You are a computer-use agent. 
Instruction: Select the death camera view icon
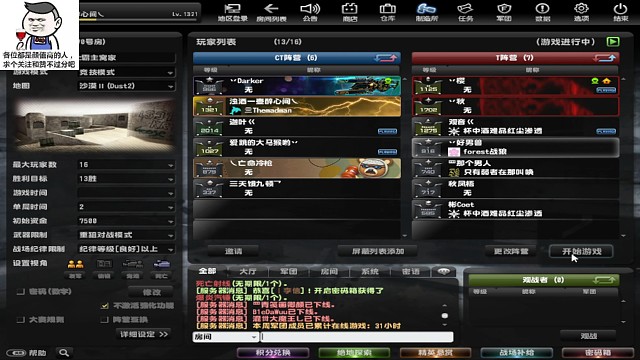(x=161, y=264)
